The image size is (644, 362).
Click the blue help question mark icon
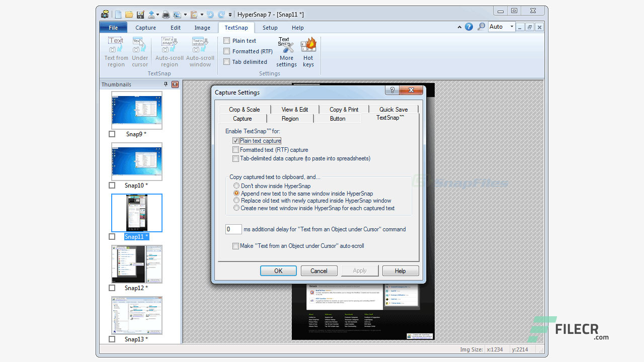[469, 27]
